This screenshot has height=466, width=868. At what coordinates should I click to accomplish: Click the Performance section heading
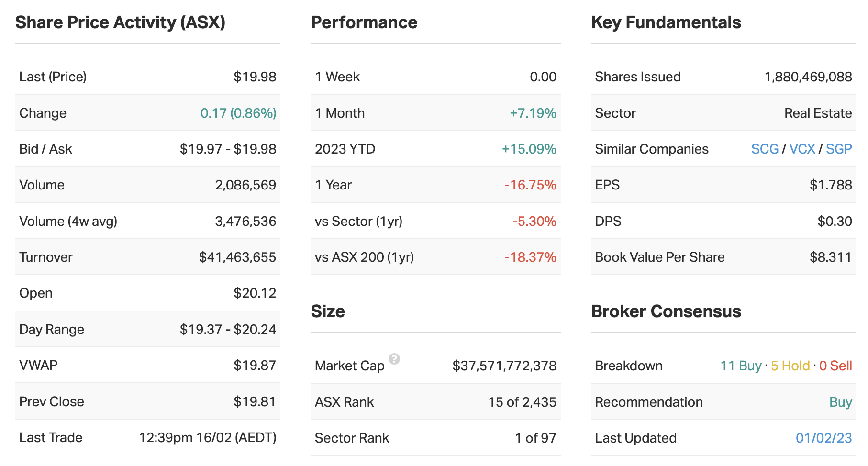(x=364, y=22)
